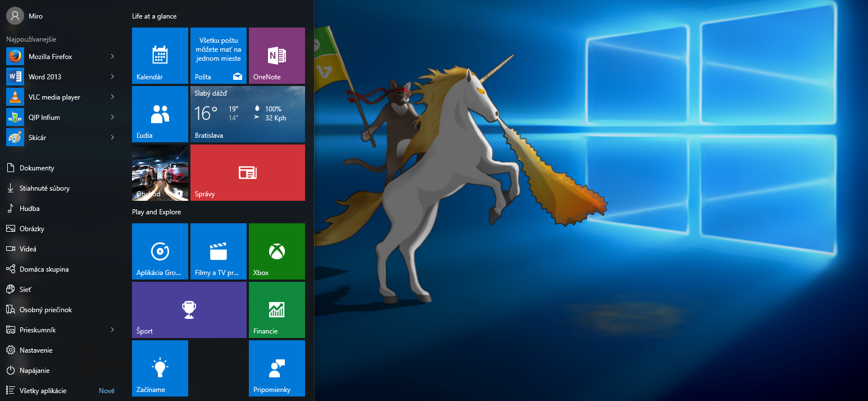The height and width of the screenshot is (401, 868).
Task: Expand Word 2013 jump list arrow
Action: tap(112, 76)
